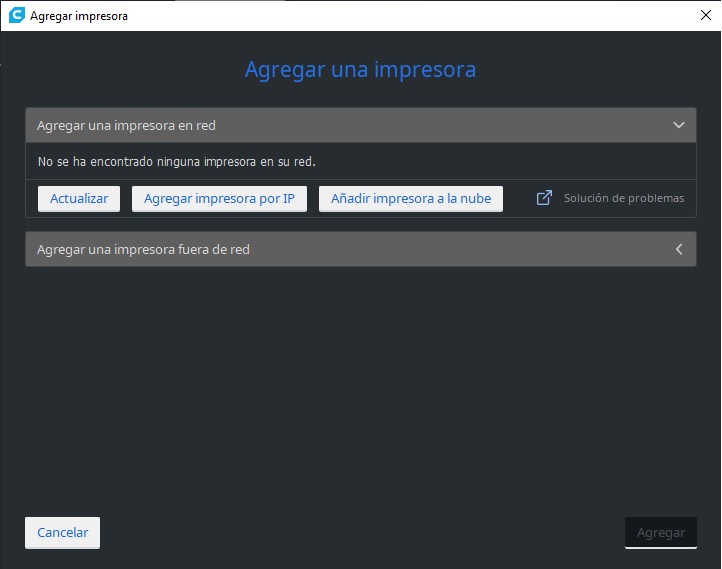This screenshot has width=722, height=569.
Task: Click blank space between Cancelar and Agregar
Action: pos(360,532)
